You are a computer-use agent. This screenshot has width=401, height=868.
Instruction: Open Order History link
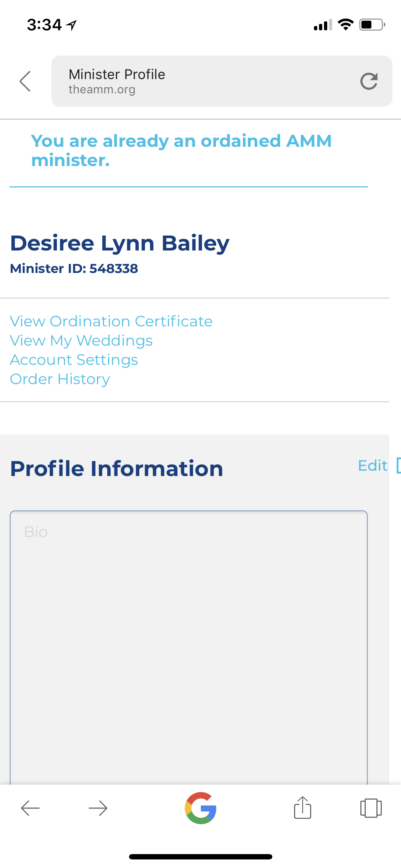(60, 379)
